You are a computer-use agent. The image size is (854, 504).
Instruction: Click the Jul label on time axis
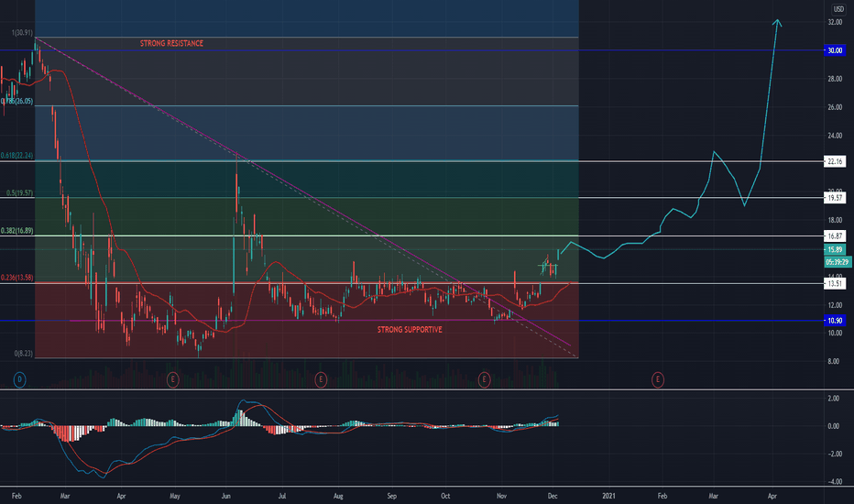pos(282,496)
